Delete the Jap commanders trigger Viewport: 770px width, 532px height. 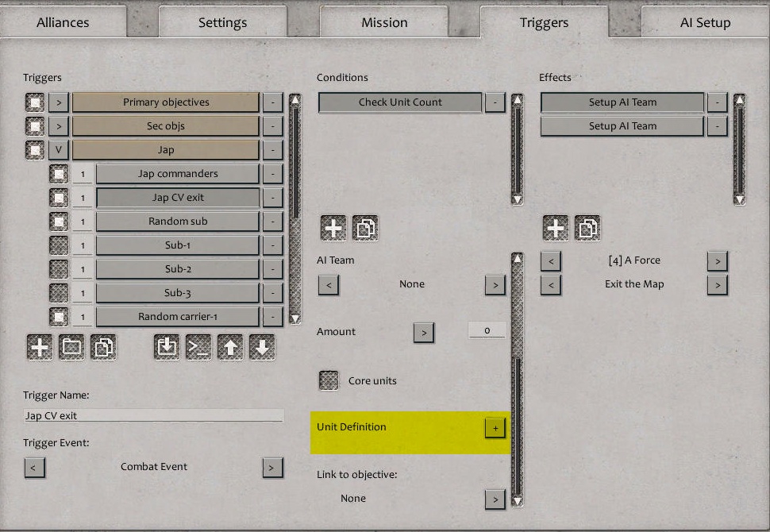click(x=272, y=174)
